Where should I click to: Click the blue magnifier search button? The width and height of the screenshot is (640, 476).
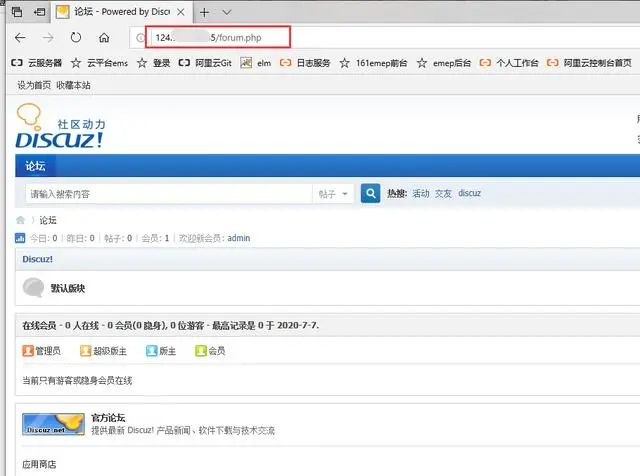[371, 193]
